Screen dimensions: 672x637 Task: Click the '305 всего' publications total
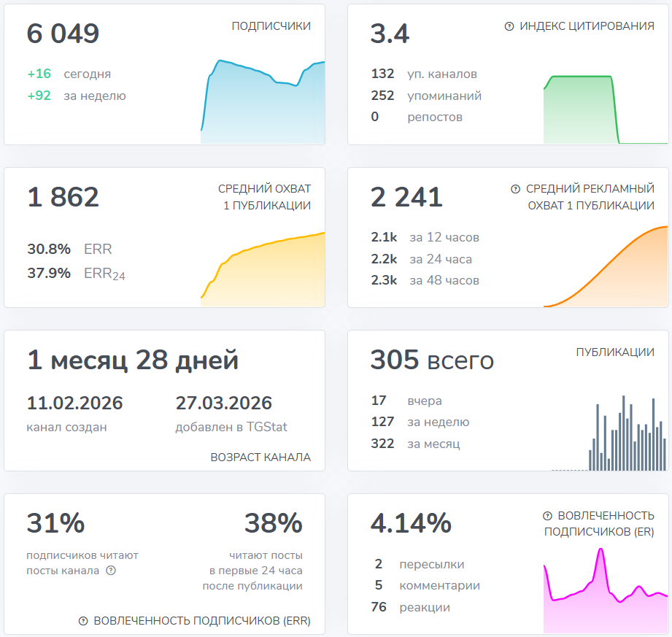click(431, 360)
